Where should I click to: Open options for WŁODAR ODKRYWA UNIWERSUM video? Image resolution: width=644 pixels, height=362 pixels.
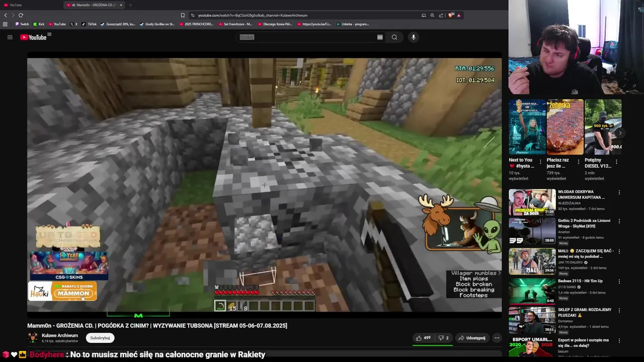click(619, 193)
